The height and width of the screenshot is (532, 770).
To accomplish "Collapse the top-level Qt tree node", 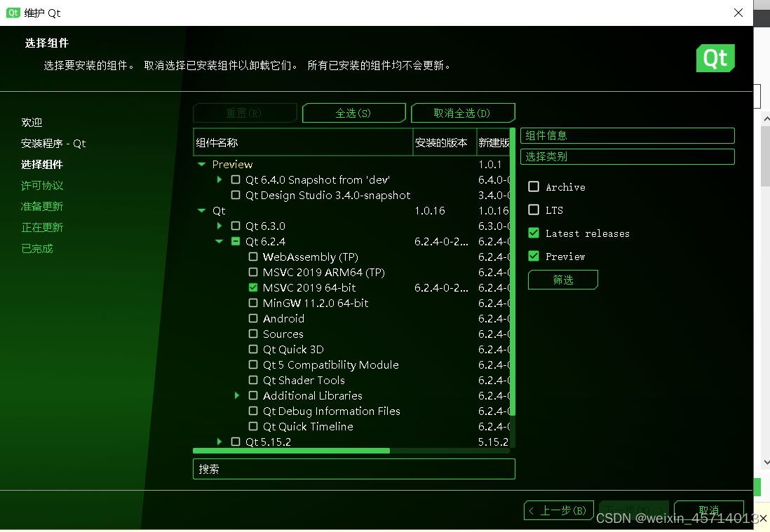I will (201, 210).
